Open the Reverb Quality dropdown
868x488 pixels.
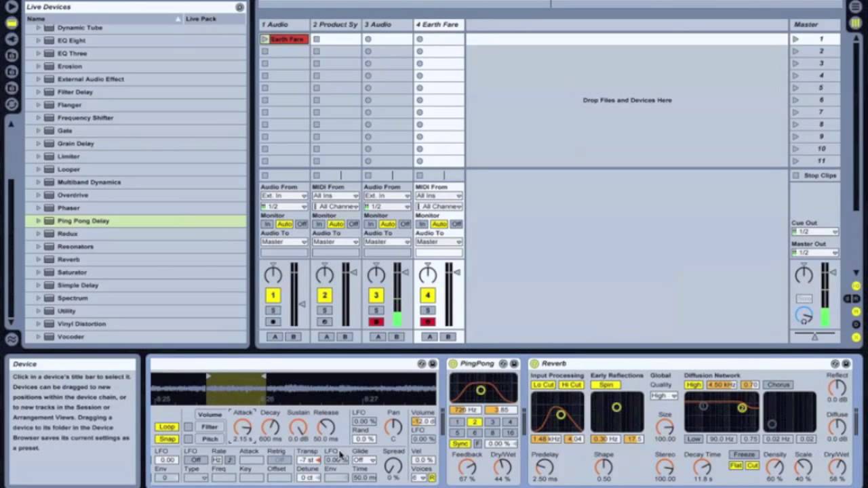[664, 396]
